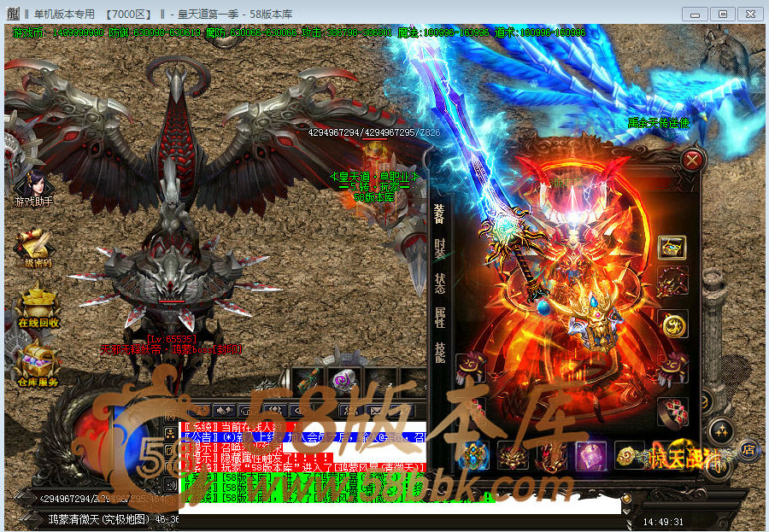This screenshot has width=769, height=532.
Task: Switch to the 装备 equipment tab
Action: click(x=439, y=213)
